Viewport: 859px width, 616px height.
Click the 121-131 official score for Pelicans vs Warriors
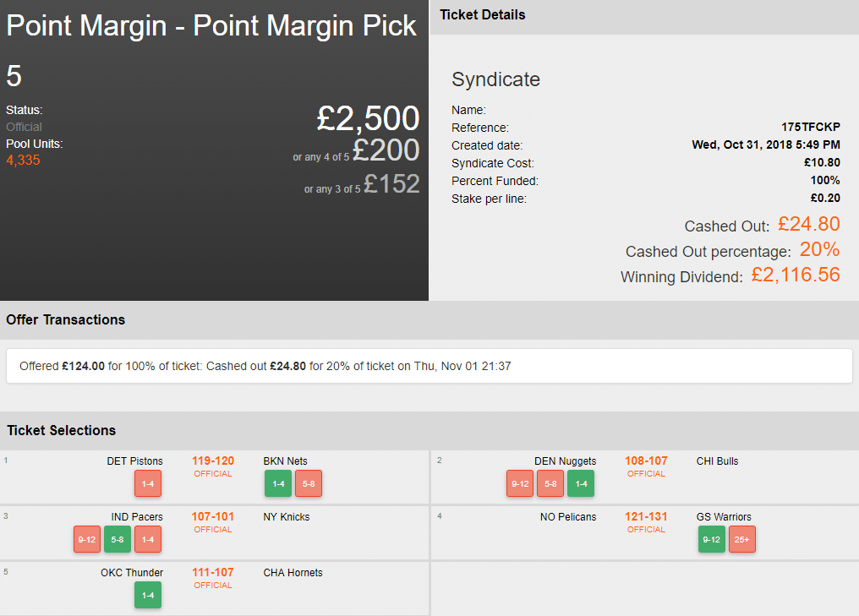646,517
